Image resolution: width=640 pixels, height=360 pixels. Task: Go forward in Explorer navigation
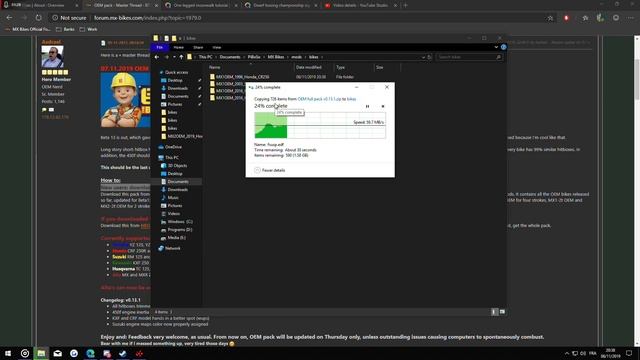click(x=167, y=57)
